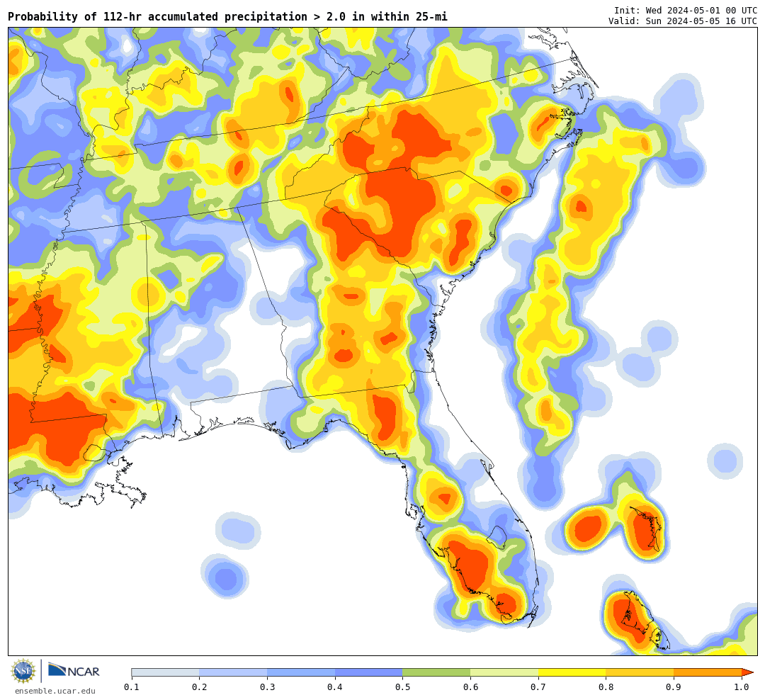Click the 0.2–0.3 light blue colorbar segment
Image resolution: width=765 pixels, height=700 pixels.
pyautogui.click(x=233, y=672)
